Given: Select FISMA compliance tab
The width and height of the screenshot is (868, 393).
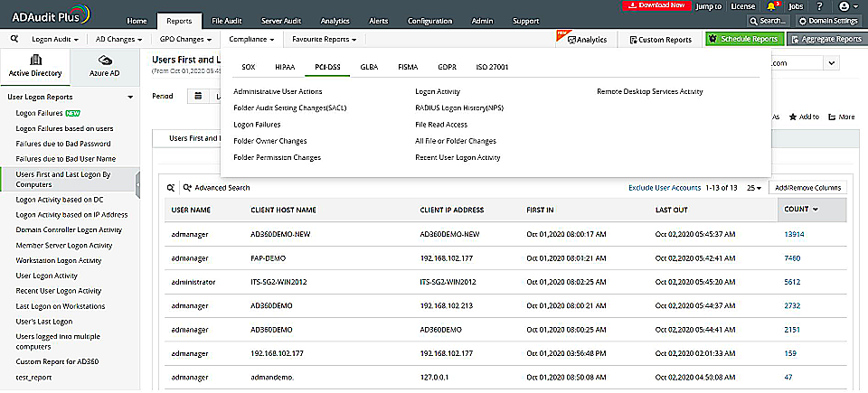Looking at the screenshot, I should click(x=408, y=67).
